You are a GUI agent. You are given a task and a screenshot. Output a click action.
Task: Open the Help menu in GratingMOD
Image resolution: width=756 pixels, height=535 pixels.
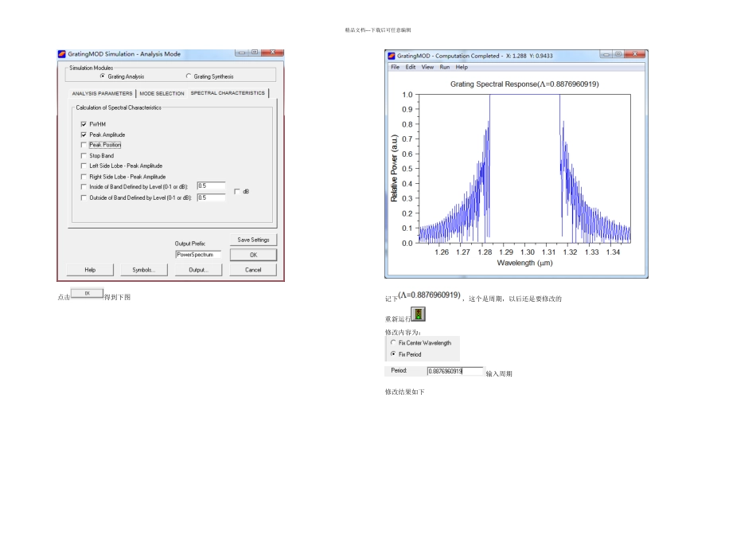click(x=462, y=67)
